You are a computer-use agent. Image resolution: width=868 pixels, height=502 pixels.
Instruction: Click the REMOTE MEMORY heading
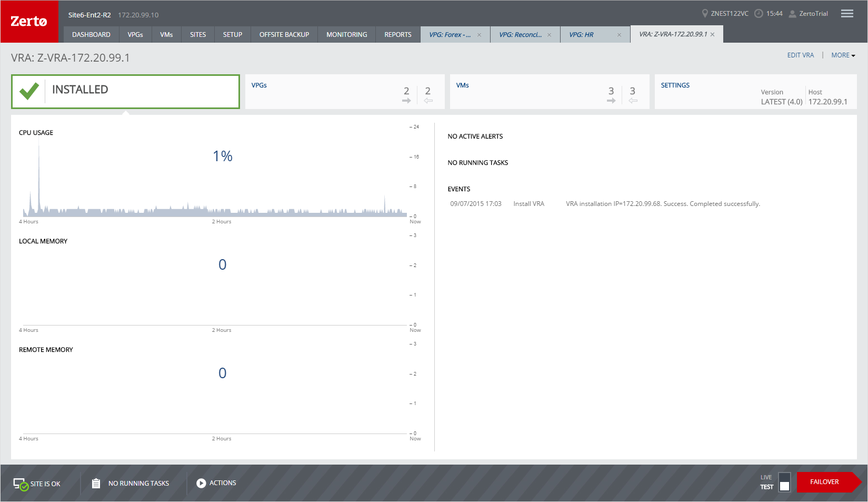tap(46, 350)
